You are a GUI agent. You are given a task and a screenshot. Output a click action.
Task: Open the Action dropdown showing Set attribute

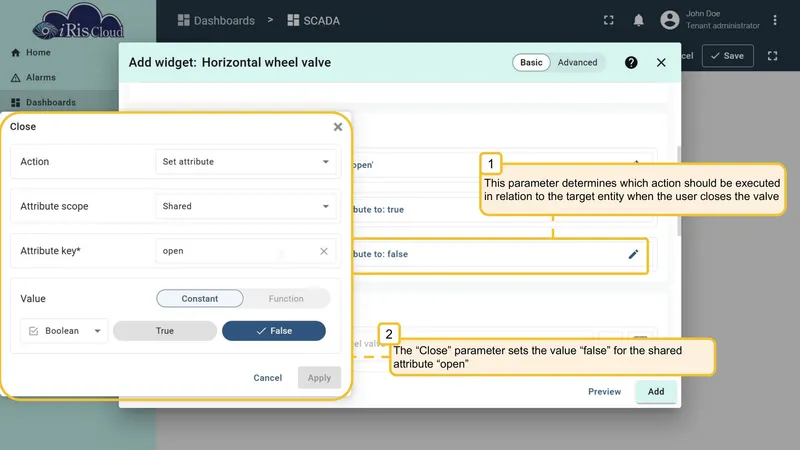tap(245, 162)
